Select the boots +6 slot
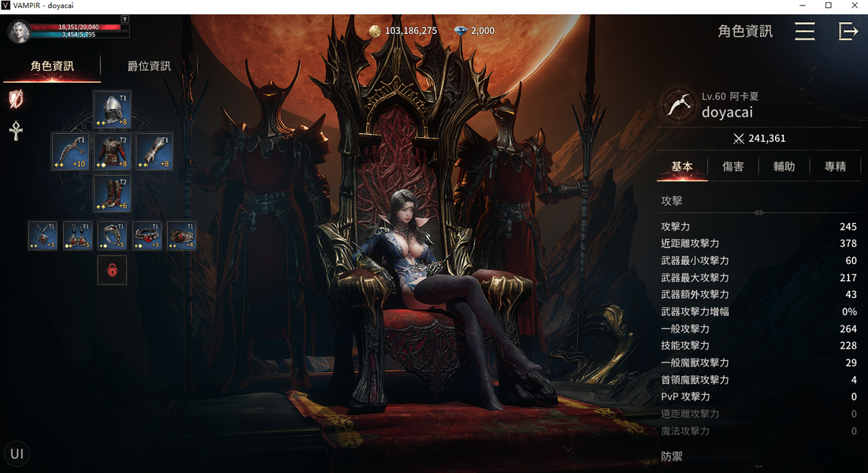This screenshot has width=868, height=473. [112, 194]
